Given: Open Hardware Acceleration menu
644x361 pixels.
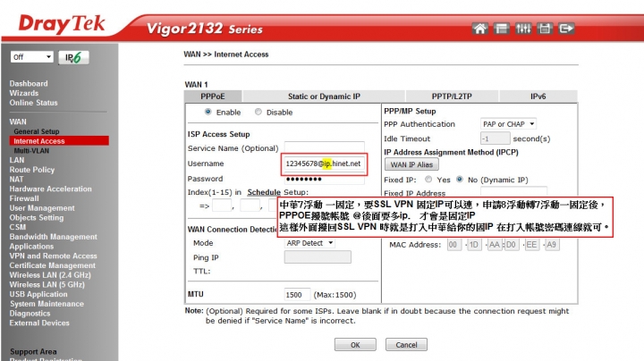Looking at the screenshot, I should click(x=50, y=189).
